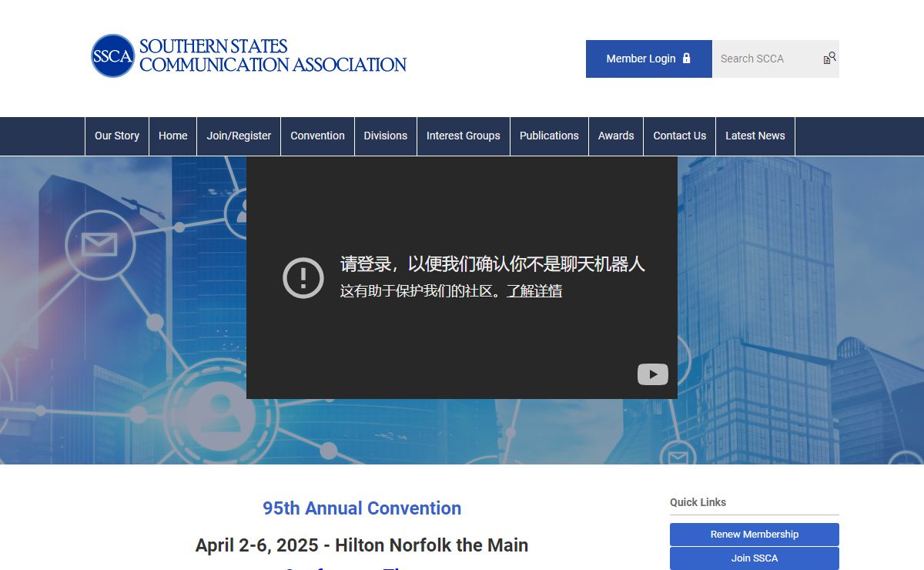The image size is (924, 570).
Task: Click the search magnifier icon
Action: 829,59
